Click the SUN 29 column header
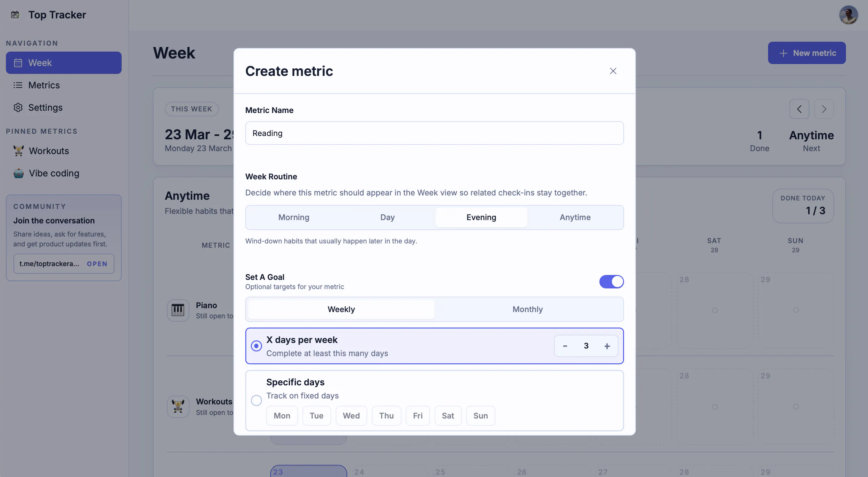 [795, 245]
